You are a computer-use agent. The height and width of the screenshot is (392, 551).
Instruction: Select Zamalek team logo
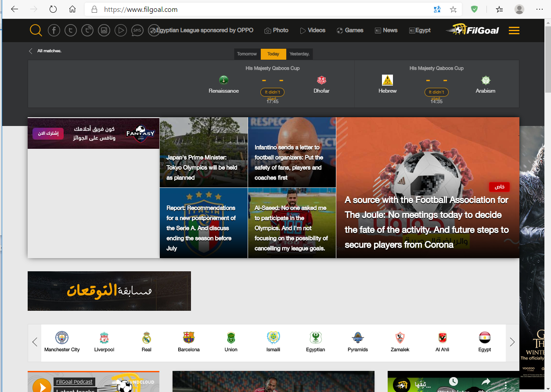click(x=400, y=338)
